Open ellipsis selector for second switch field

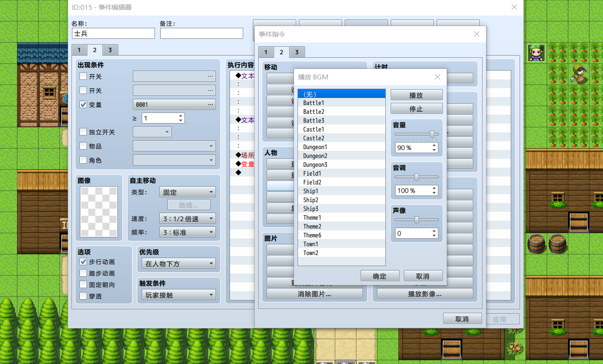coord(210,90)
